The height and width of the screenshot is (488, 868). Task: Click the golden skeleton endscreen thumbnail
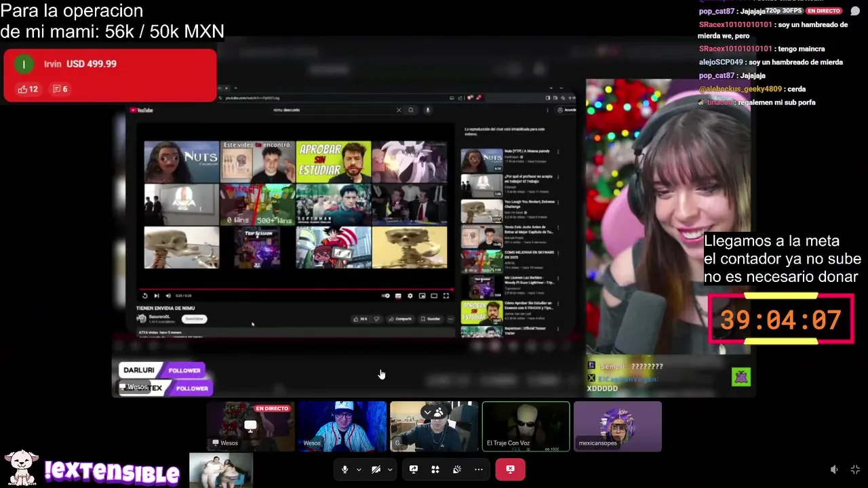pos(410,247)
